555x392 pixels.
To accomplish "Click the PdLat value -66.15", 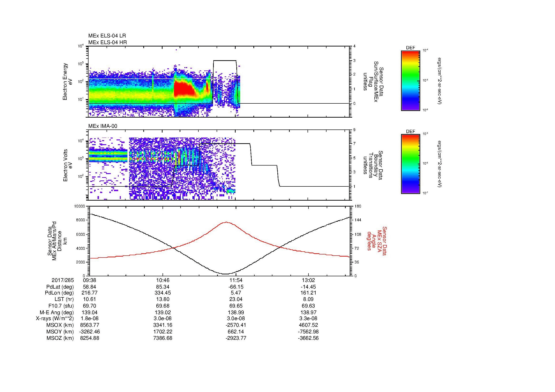I will pyautogui.click(x=236, y=287).
